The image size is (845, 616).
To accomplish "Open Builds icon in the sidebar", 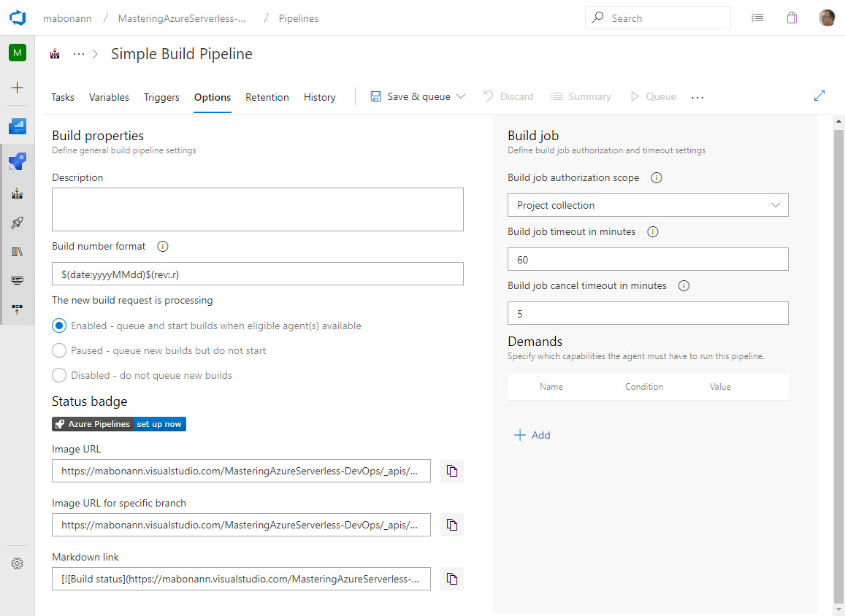I will (x=18, y=193).
